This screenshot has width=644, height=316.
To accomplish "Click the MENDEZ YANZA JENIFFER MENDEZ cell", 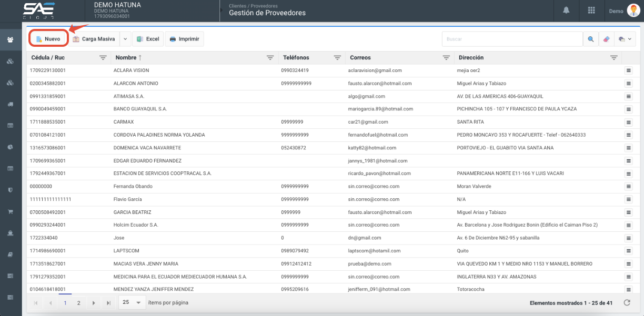I will coord(154,289).
